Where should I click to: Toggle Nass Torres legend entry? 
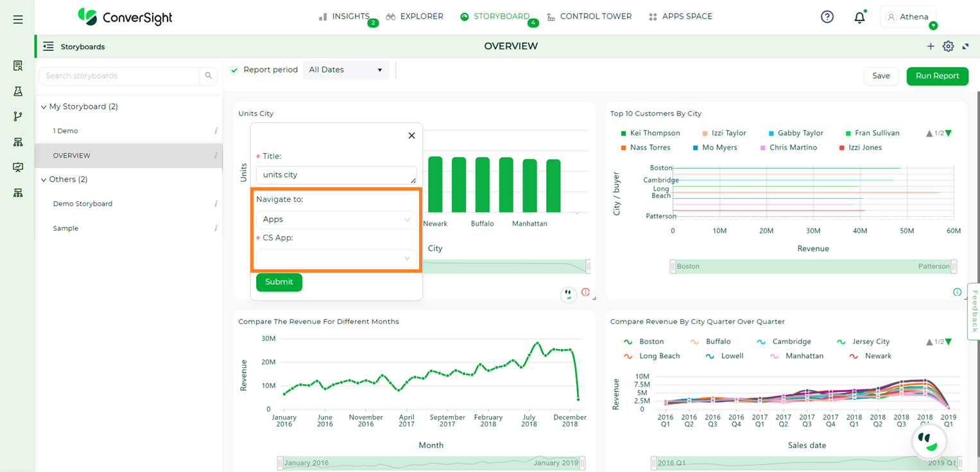coord(645,147)
